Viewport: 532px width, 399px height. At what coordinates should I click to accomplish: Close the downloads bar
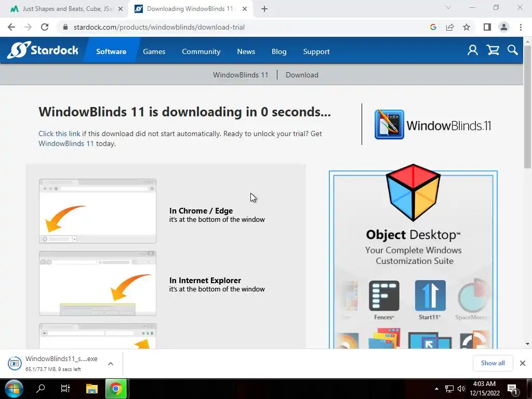pyautogui.click(x=523, y=363)
